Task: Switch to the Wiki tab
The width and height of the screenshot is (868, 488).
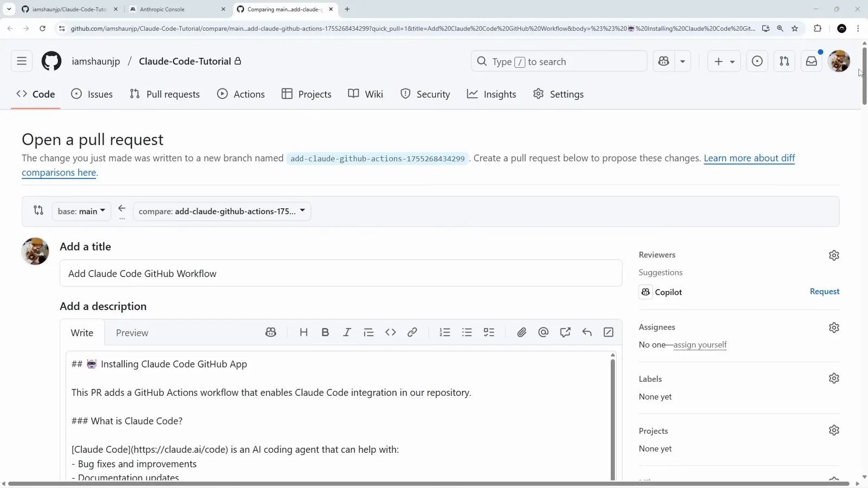Action: 366,94
